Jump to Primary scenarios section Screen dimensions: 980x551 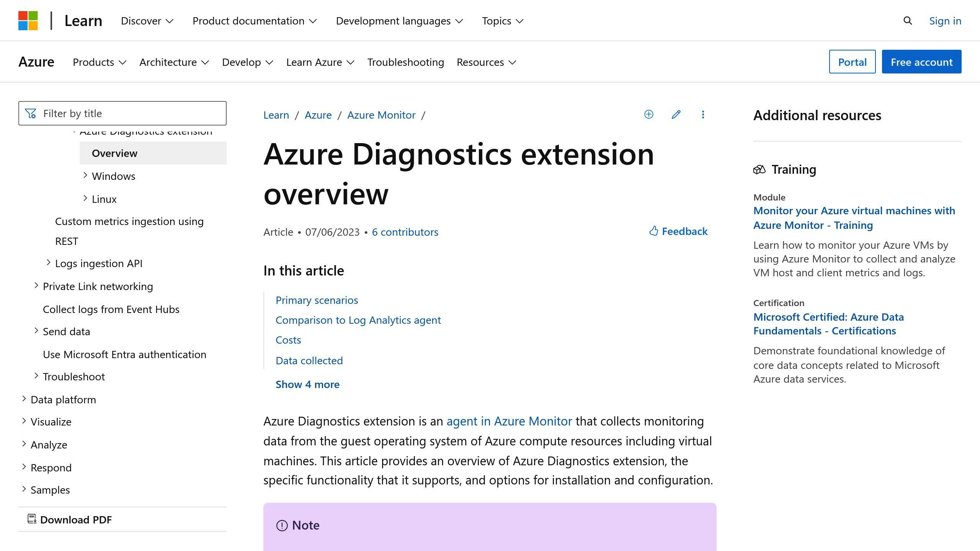(317, 300)
